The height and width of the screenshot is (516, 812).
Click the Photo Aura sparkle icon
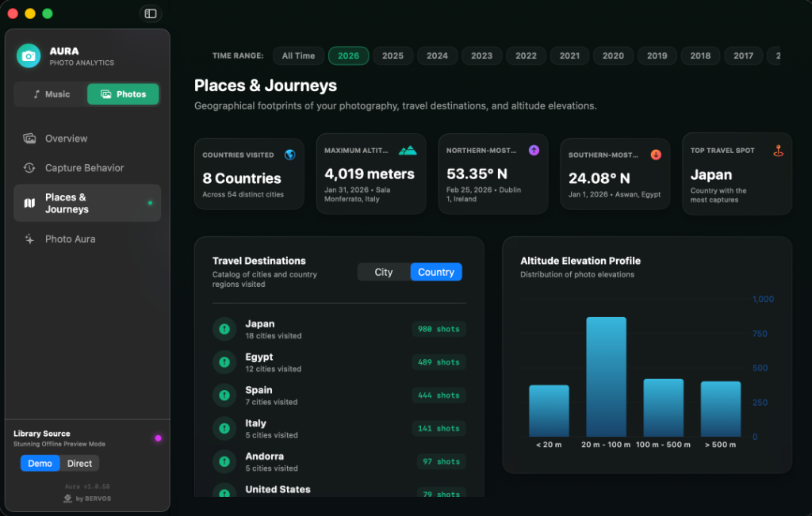[29, 239]
